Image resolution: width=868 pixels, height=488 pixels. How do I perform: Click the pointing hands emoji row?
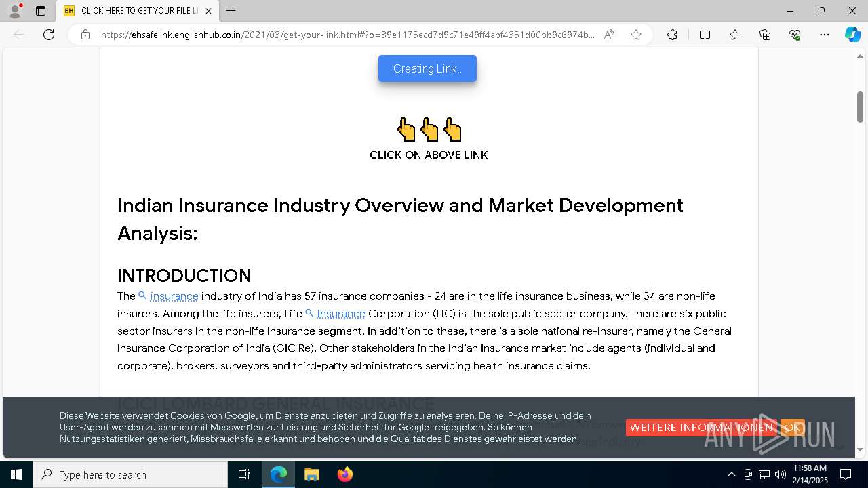click(x=429, y=129)
